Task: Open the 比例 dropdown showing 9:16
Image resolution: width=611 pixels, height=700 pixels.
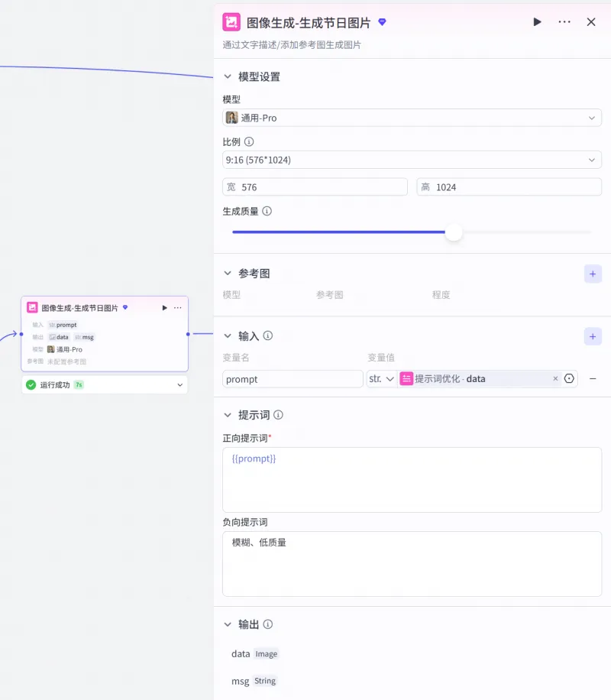Action: click(x=412, y=160)
